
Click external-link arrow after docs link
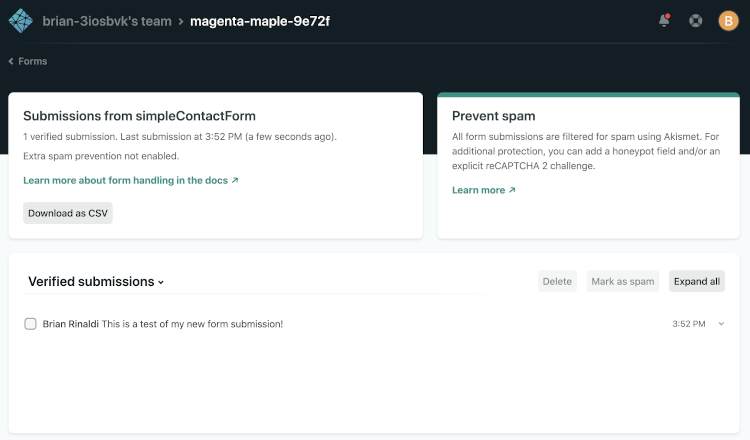pos(235,180)
